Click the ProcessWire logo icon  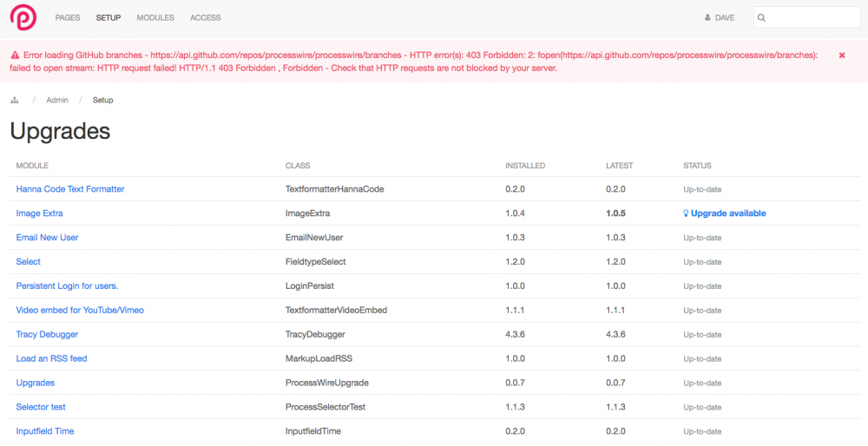(23, 17)
